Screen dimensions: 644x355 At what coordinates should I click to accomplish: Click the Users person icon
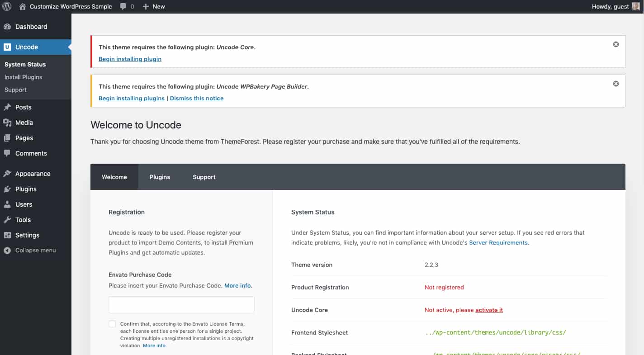[7, 204]
